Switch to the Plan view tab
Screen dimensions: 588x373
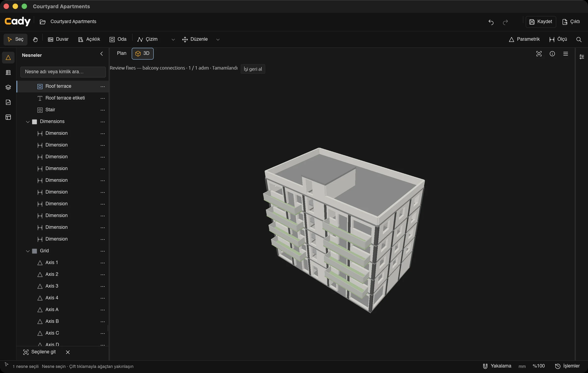[122, 53]
